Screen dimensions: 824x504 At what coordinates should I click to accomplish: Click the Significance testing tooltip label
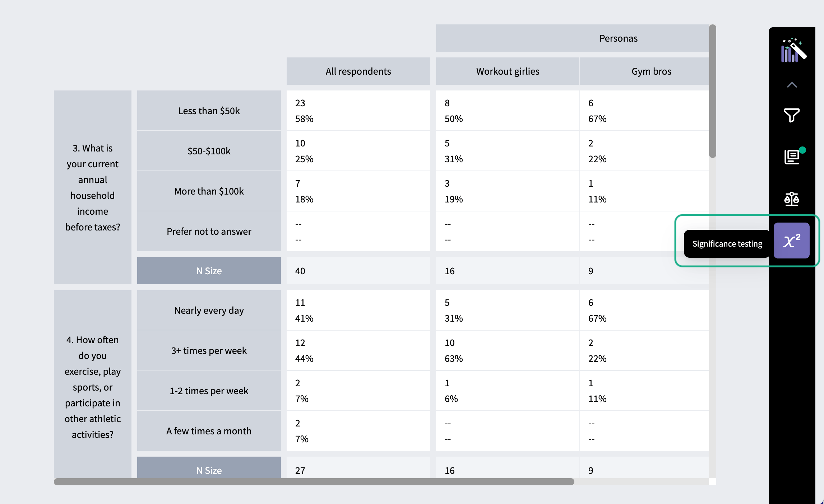coord(727,244)
